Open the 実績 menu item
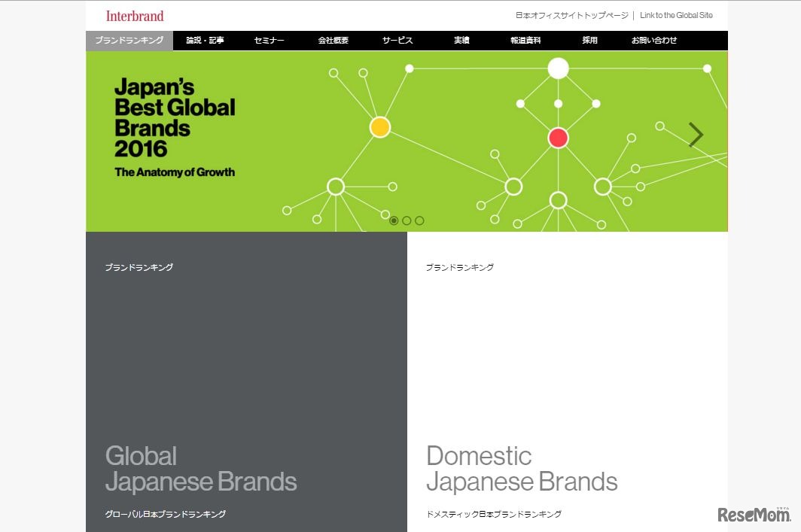This screenshot has width=801, height=532. coord(461,41)
